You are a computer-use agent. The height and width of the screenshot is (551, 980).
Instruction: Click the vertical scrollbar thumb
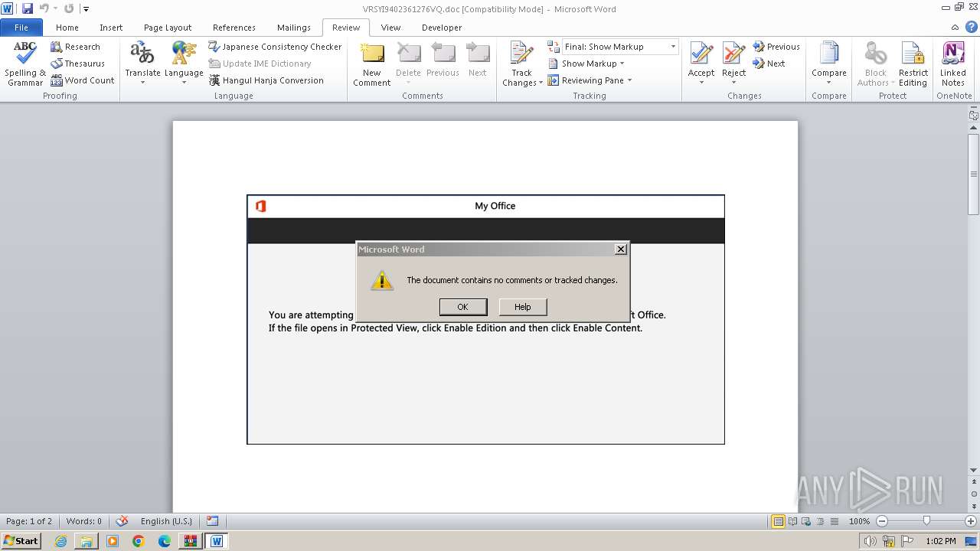coord(973,174)
